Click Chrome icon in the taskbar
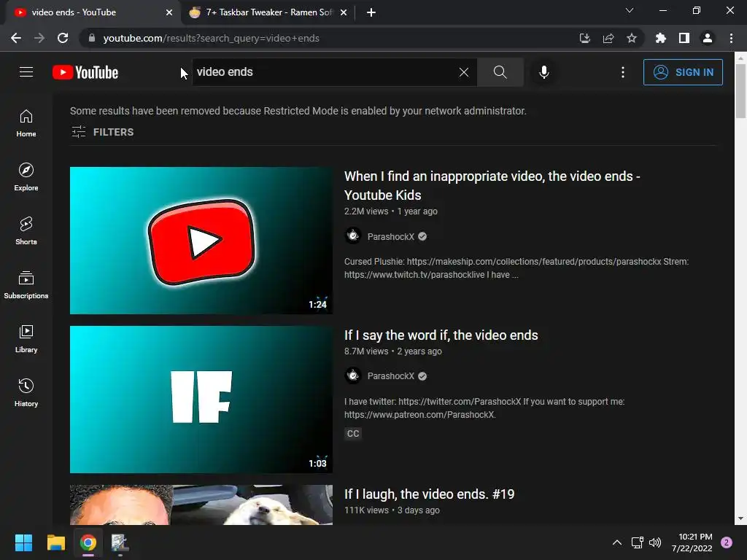 pos(88,542)
